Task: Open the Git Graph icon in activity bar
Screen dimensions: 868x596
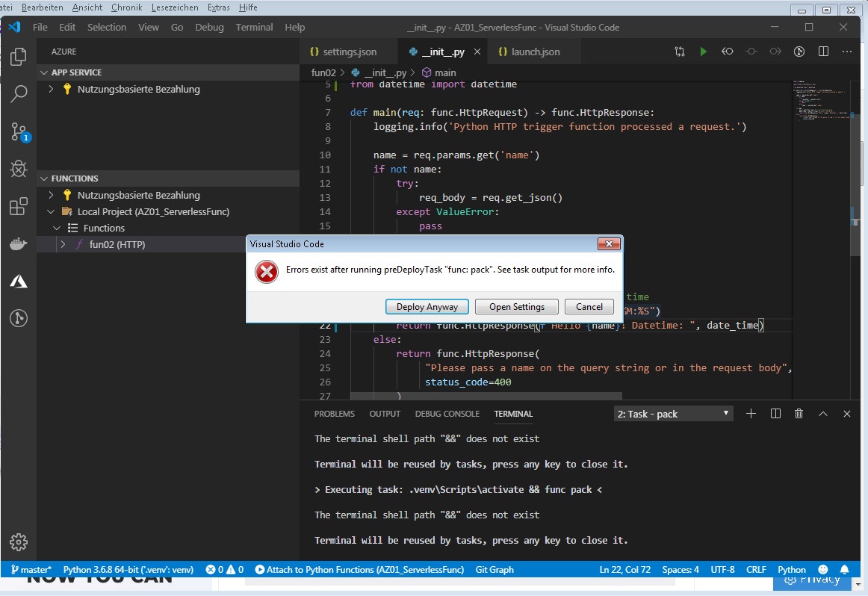Action: 18,318
